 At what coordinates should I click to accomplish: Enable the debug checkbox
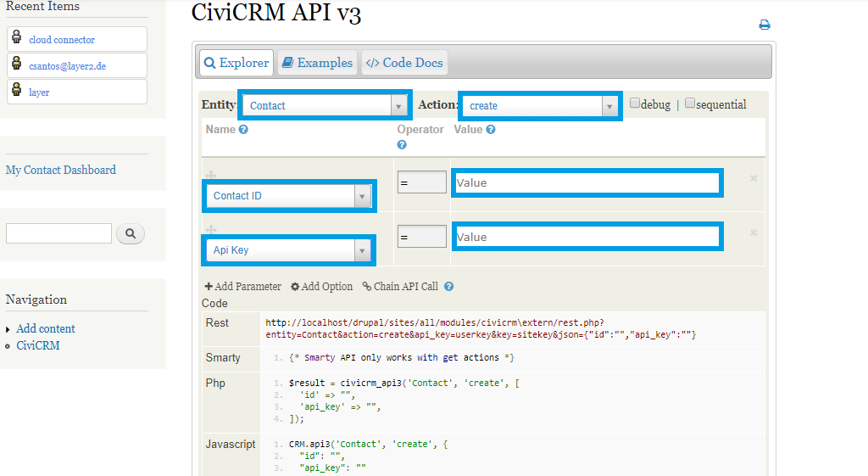click(x=635, y=104)
